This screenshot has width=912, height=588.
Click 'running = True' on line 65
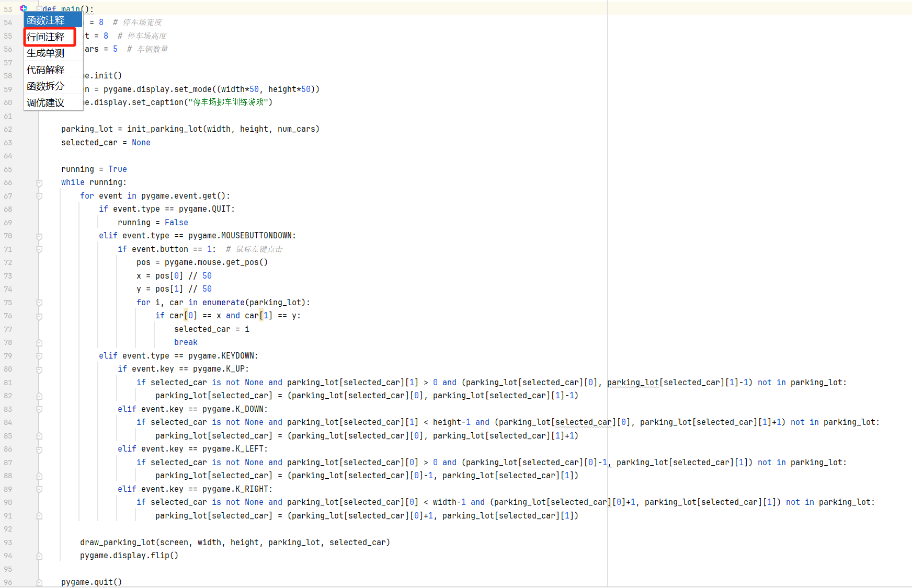coord(94,169)
